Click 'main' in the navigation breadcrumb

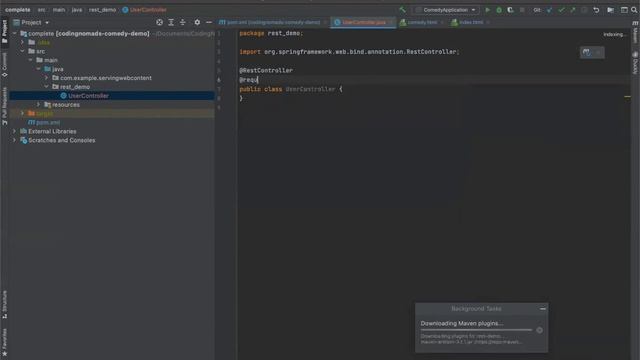point(59,10)
